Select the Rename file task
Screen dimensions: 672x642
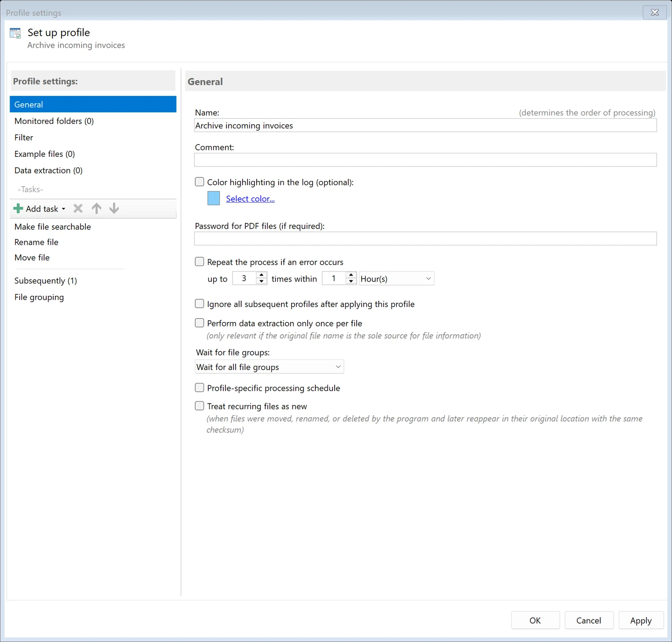93,242
